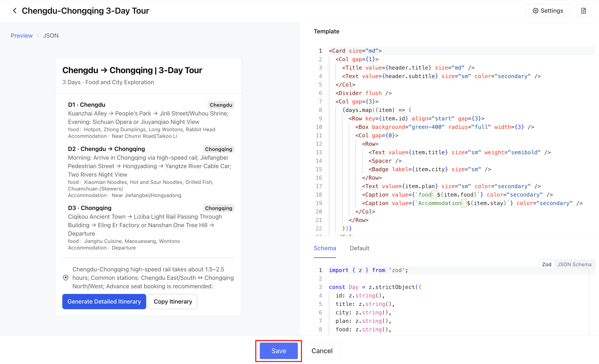Click the location pin icon in preview
The image size is (599, 364).
click(x=66, y=278)
